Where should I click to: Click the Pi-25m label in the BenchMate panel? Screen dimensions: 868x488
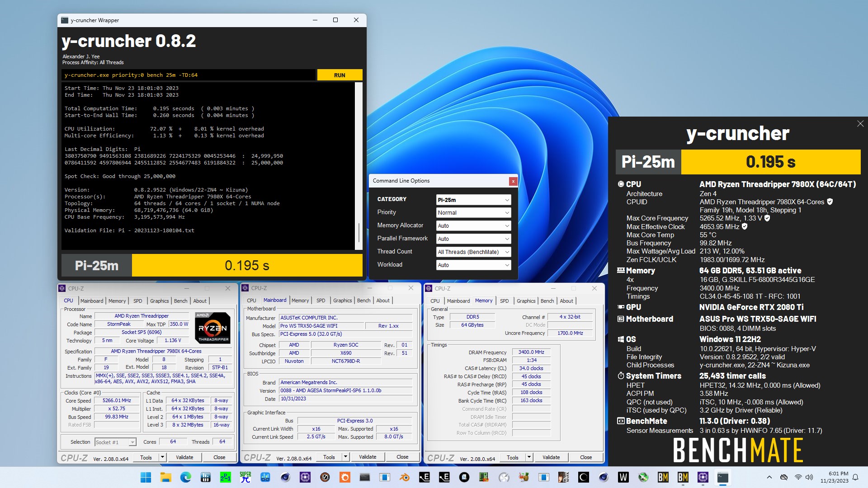click(x=648, y=162)
